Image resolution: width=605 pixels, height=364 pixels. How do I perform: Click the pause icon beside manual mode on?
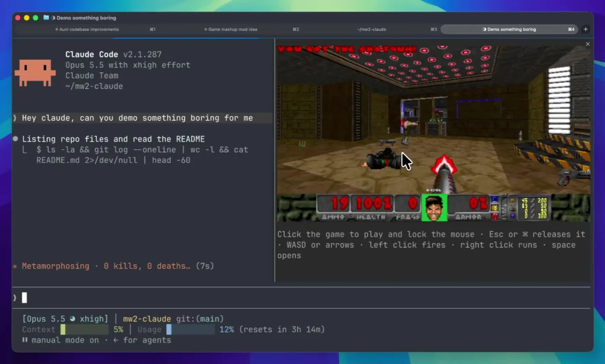(x=25, y=340)
